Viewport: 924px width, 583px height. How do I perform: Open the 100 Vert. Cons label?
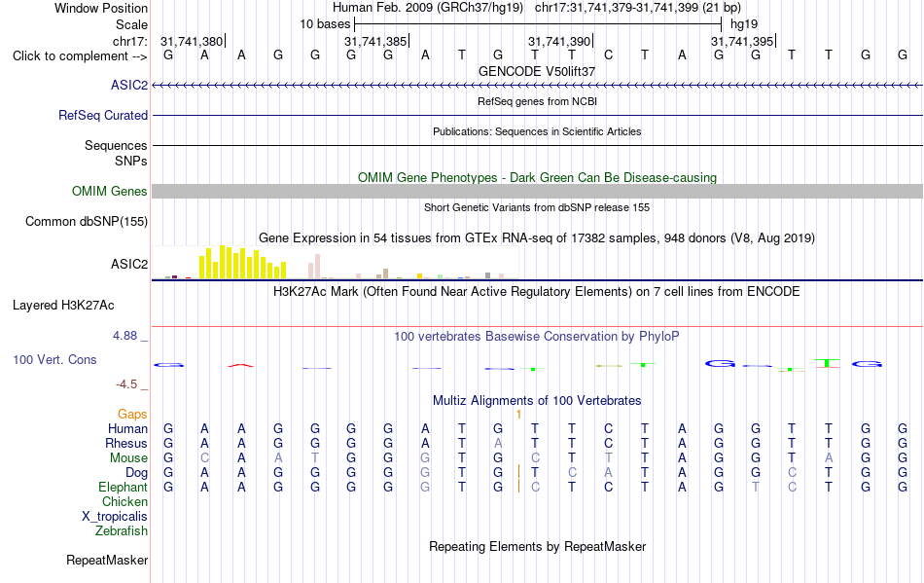[54, 359]
